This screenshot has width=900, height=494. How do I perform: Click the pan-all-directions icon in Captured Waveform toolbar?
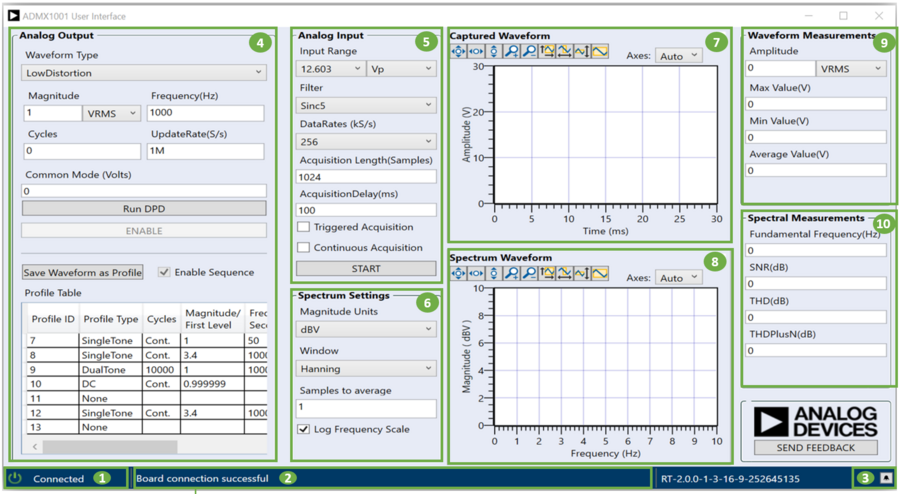point(459,51)
